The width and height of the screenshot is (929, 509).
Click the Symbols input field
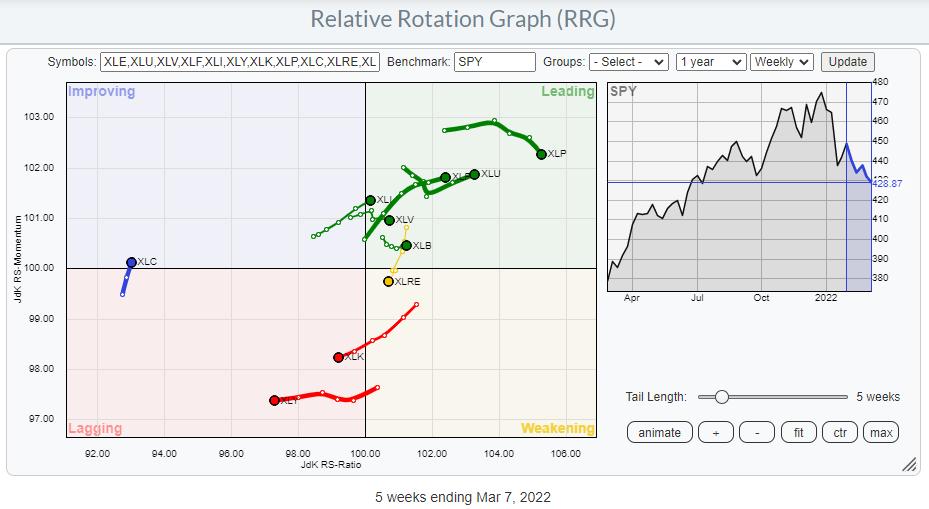coord(240,62)
